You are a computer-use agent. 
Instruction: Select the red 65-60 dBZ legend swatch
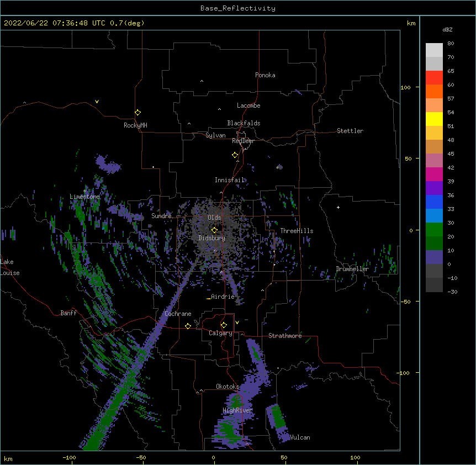434,77
